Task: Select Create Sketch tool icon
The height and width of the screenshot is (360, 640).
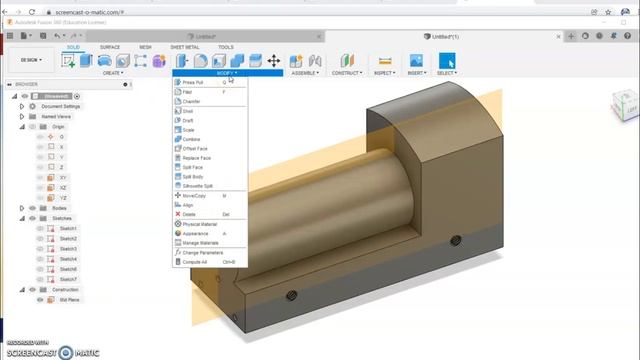Action: [68, 61]
